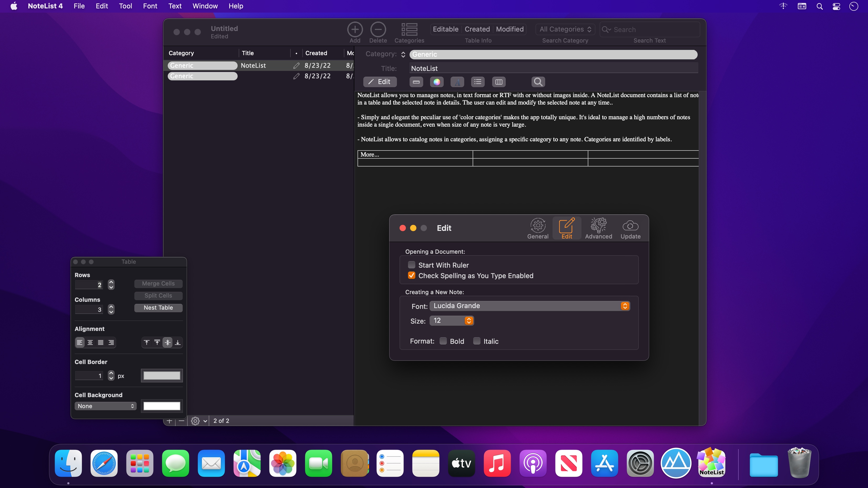
Task: Enable the Italic format checkbox
Action: coord(477,341)
